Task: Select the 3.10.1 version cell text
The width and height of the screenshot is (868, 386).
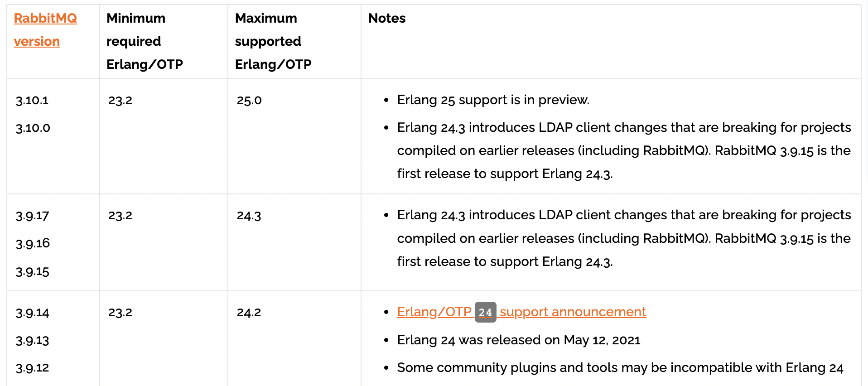Action: point(32,100)
